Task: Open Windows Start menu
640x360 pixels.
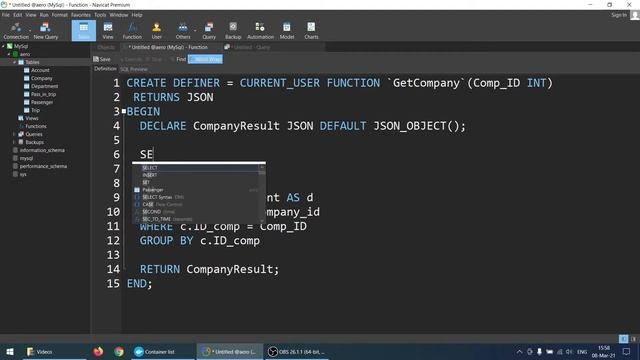Action: (x=10, y=351)
